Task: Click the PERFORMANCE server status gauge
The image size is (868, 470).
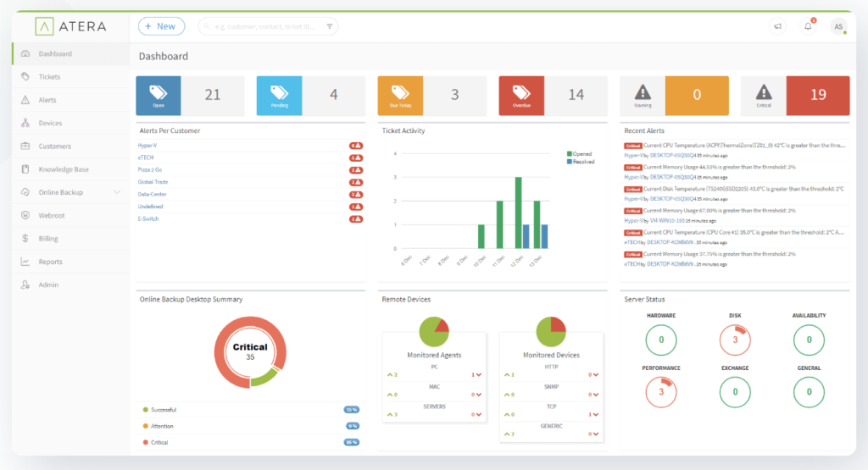Action: coord(661,391)
